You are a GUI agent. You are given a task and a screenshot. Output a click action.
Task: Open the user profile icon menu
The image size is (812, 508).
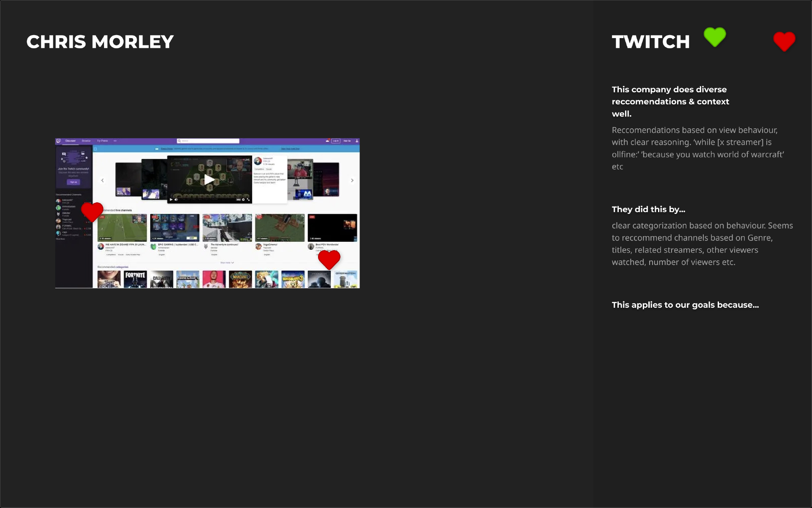(357, 141)
